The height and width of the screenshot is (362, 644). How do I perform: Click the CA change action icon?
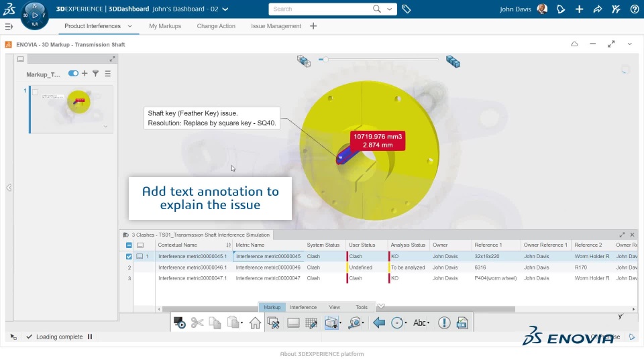tap(462, 323)
